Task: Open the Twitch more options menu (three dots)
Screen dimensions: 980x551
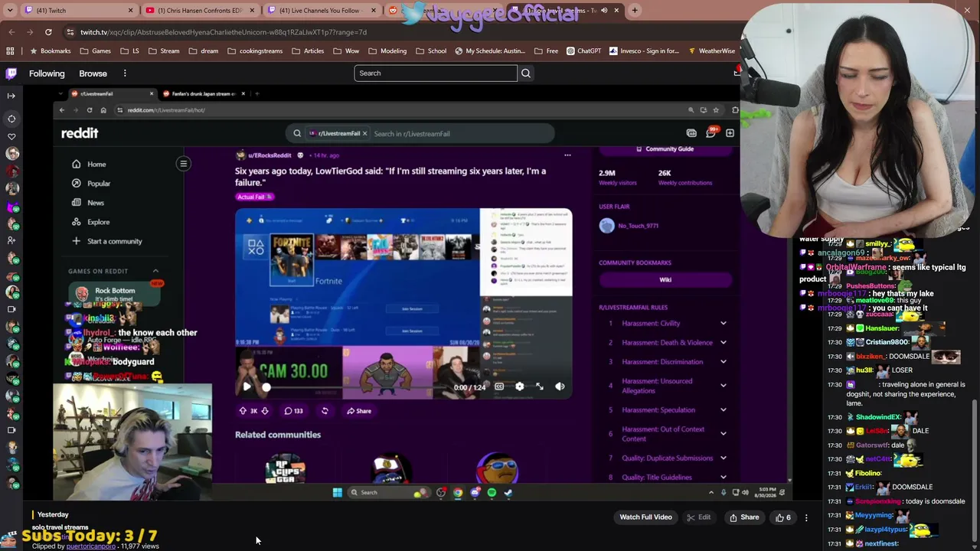Action: tap(125, 73)
